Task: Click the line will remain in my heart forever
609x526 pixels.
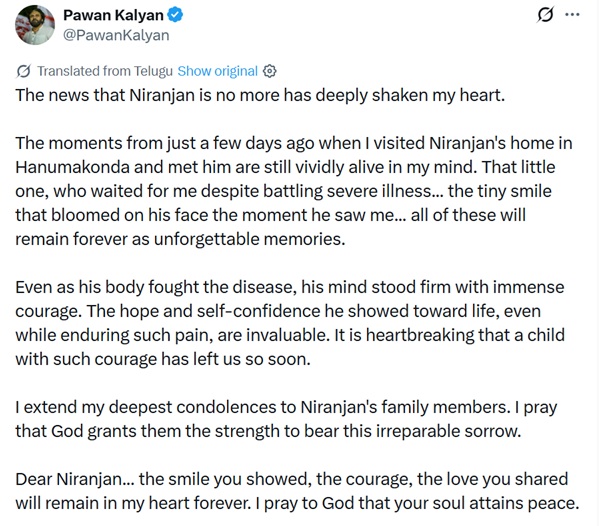Action: click(x=298, y=503)
